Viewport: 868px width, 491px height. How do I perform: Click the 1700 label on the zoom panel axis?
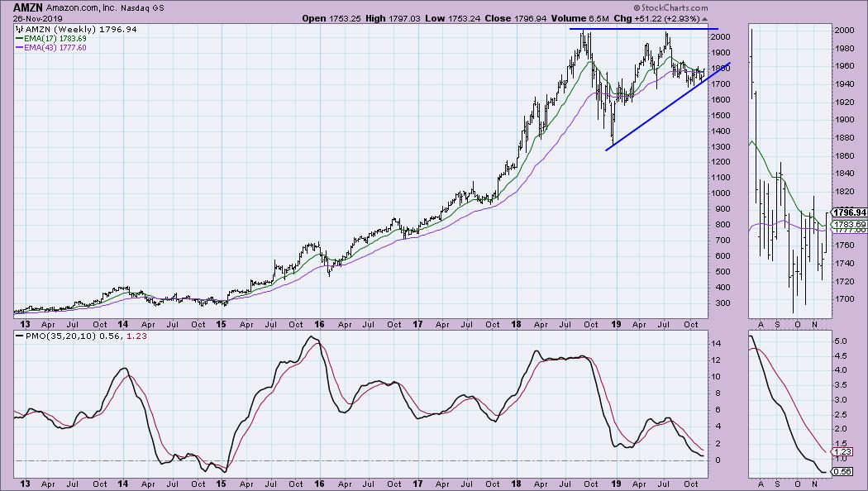tap(843, 299)
